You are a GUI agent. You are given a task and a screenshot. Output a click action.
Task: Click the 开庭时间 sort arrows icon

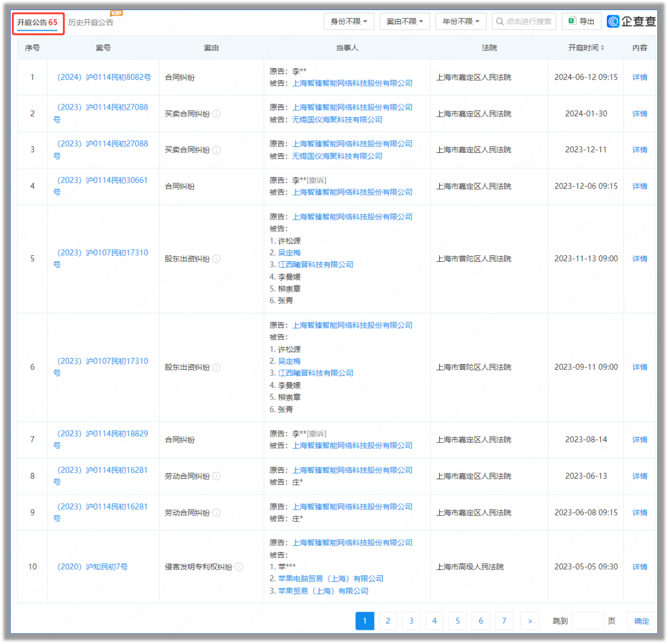click(603, 48)
